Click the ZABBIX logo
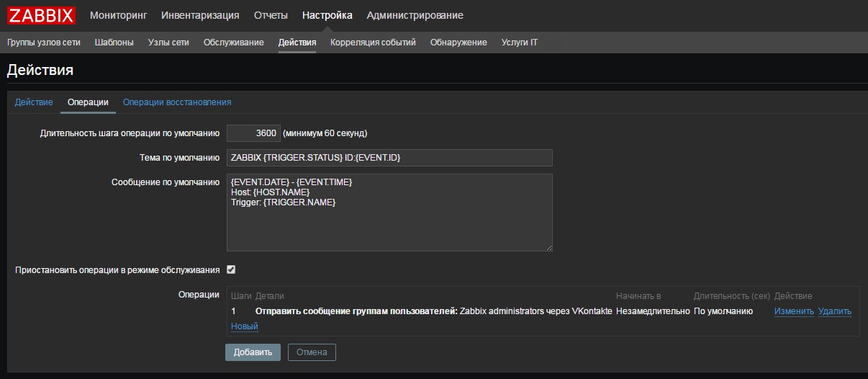 (x=41, y=15)
